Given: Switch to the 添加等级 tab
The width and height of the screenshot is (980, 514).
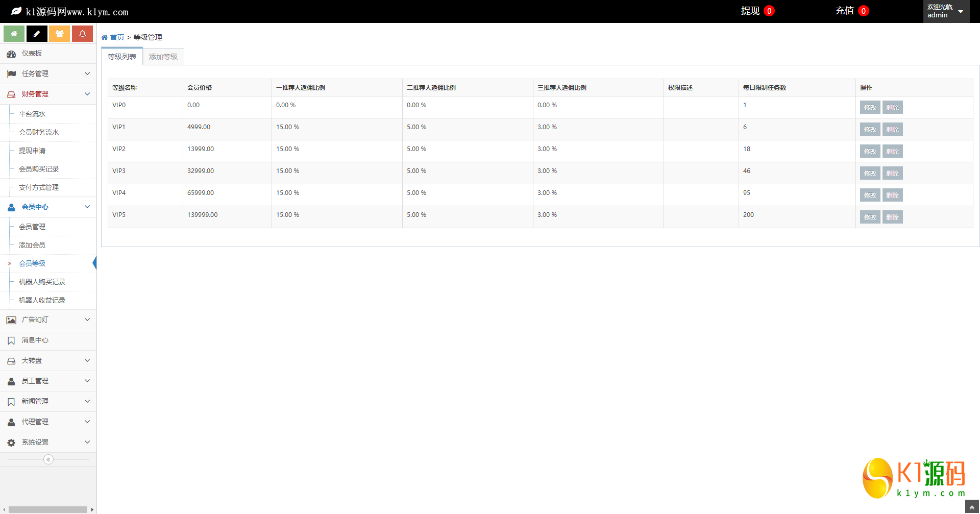Looking at the screenshot, I should coord(163,57).
